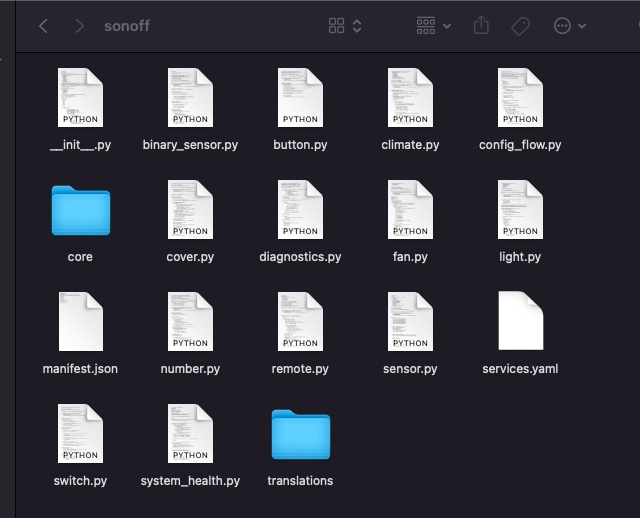
Task: Go back with the left chevron
Action: 43,26
